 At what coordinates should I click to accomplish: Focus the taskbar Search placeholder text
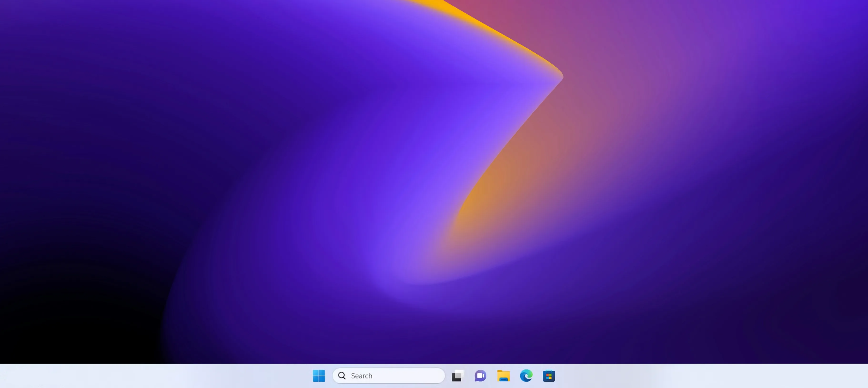(x=362, y=376)
